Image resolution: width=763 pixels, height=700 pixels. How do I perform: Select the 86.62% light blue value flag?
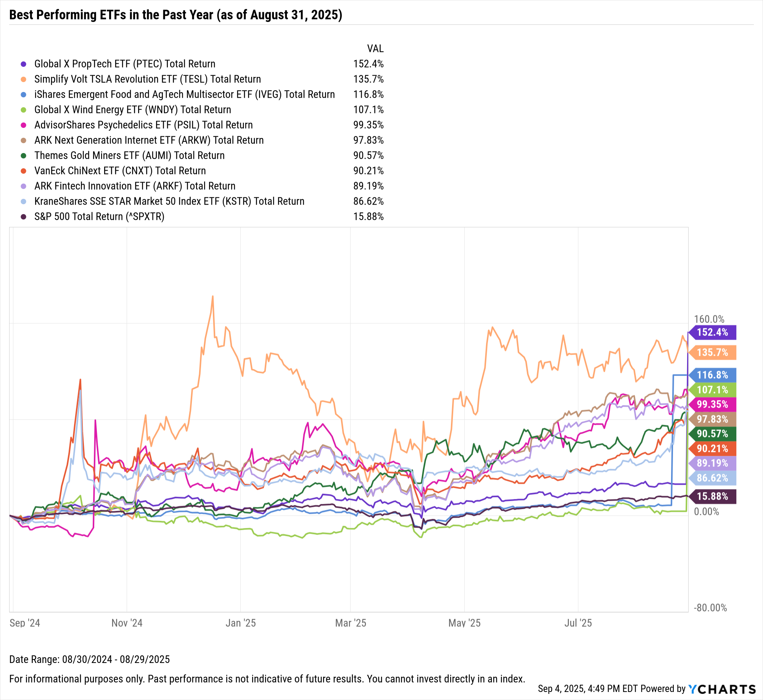(x=712, y=478)
